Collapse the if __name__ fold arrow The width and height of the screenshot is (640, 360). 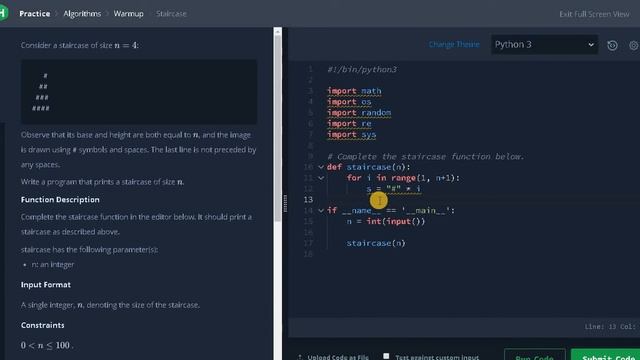click(x=321, y=211)
